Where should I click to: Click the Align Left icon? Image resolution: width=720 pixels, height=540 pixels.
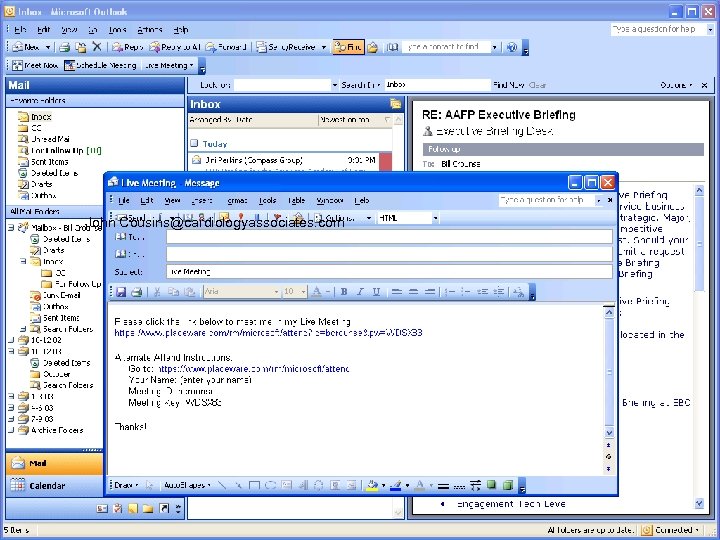click(x=397, y=292)
